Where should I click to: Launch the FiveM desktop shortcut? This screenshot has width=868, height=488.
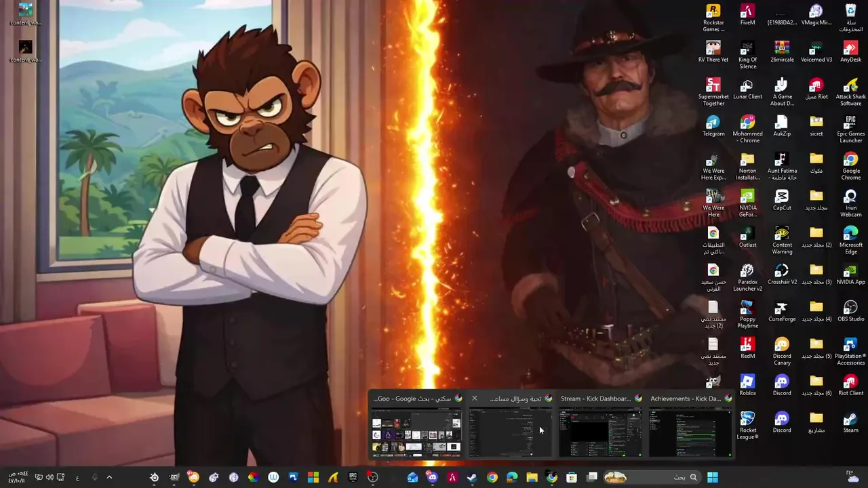pyautogui.click(x=747, y=15)
